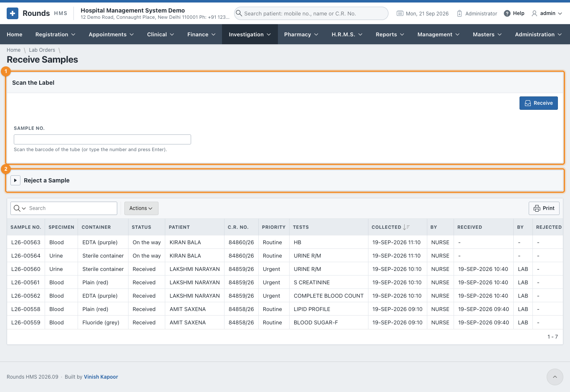Open the Investigation menu
This screenshot has height=392, width=570.
(250, 34)
